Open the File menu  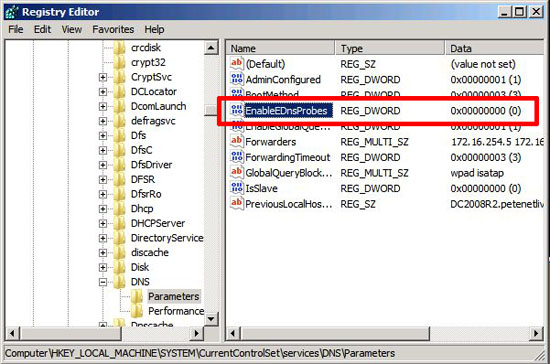point(16,29)
